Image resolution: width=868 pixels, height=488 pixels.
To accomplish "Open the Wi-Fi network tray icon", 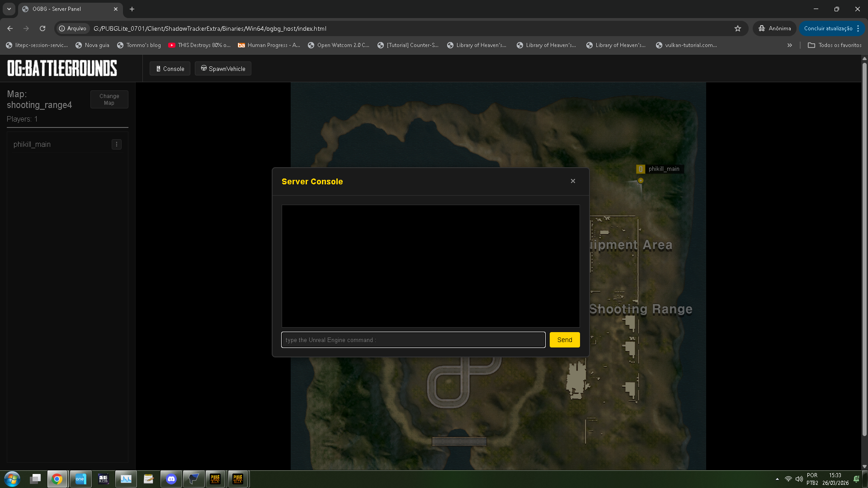I will tap(788, 479).
